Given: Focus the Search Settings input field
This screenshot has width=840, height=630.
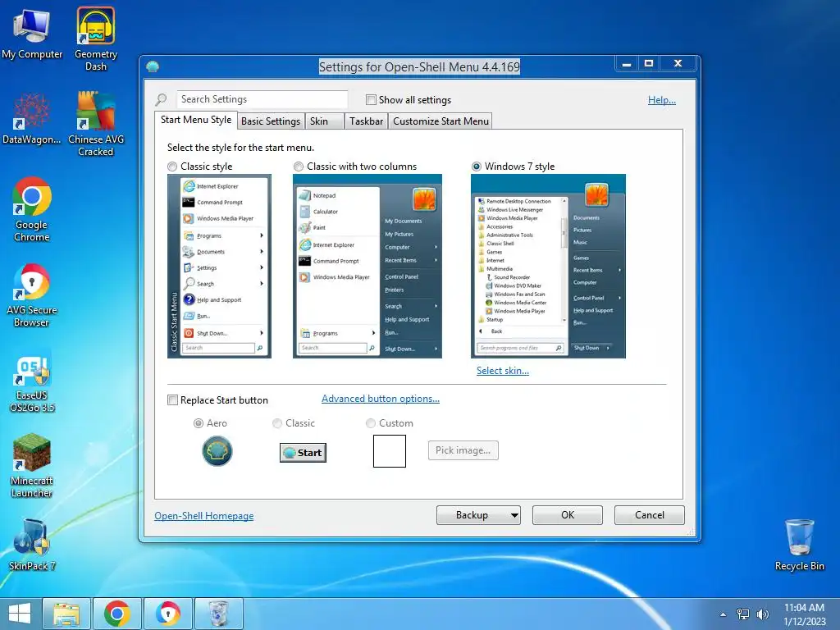Looking at the screenshot, I should point(262,99).
